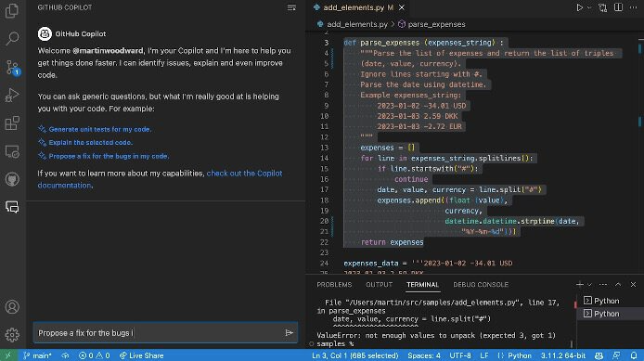Send the Copilot chat message
This screenshot has width=644, height=361.
(x=289, y=332)
